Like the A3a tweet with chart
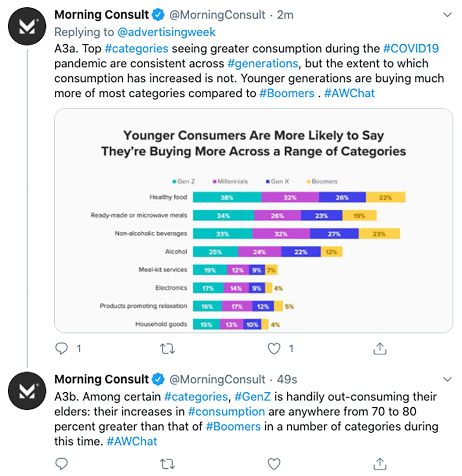Screen dimensions: 462x476 coord(274,348)
